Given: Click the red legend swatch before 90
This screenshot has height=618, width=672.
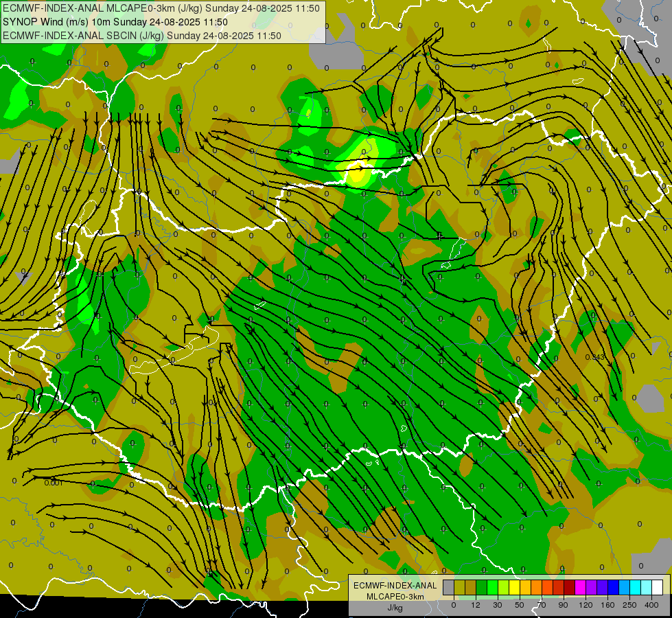Looking at the screenshot, I should [x=559, y=587].
